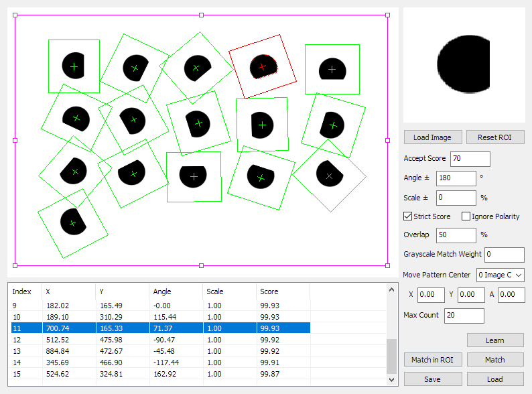Click the learned pattern preview image
The width and height of the screenshot is (532, 394).
[464, 65]
